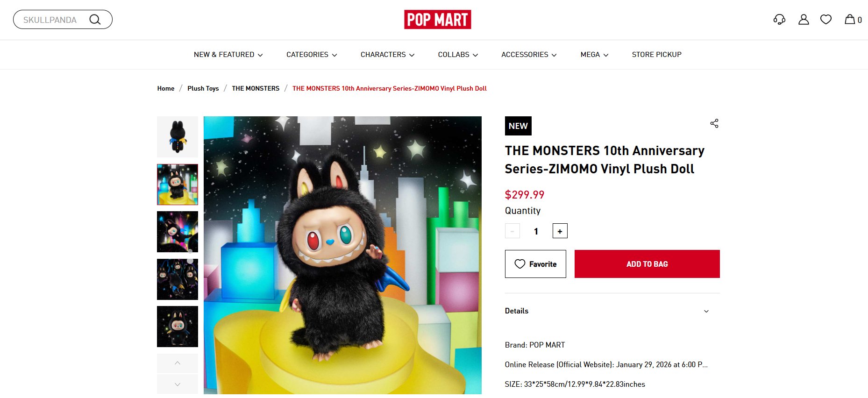Collapse the Details section
Screen dimensions: 868x398
pos(707,311)
